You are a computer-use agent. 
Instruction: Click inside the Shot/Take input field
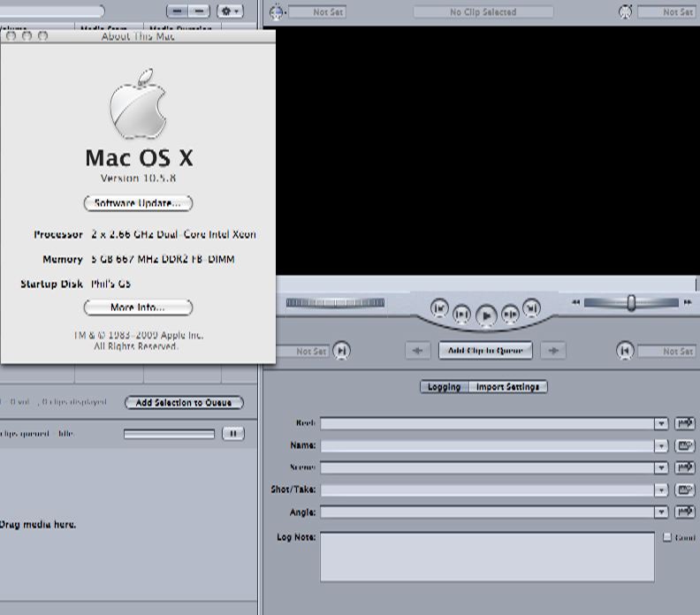(488, 490)
